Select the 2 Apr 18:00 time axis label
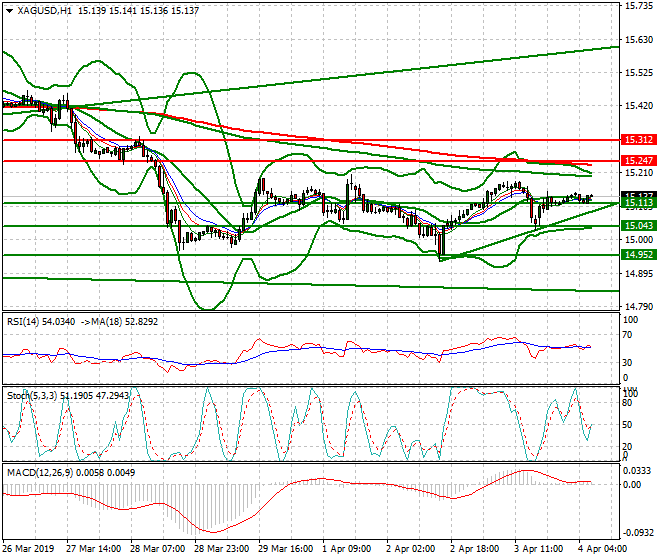Viewport: 660px width, 560px height. (x=475, y=549)
